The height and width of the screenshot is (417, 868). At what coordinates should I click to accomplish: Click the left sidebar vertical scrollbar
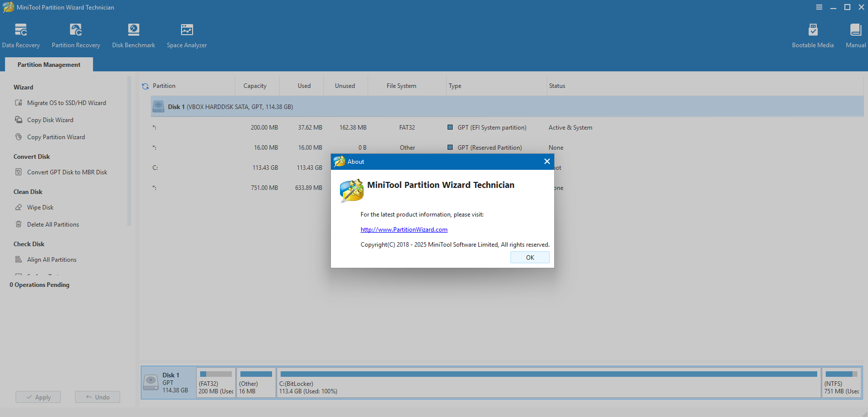coord(129,151)
